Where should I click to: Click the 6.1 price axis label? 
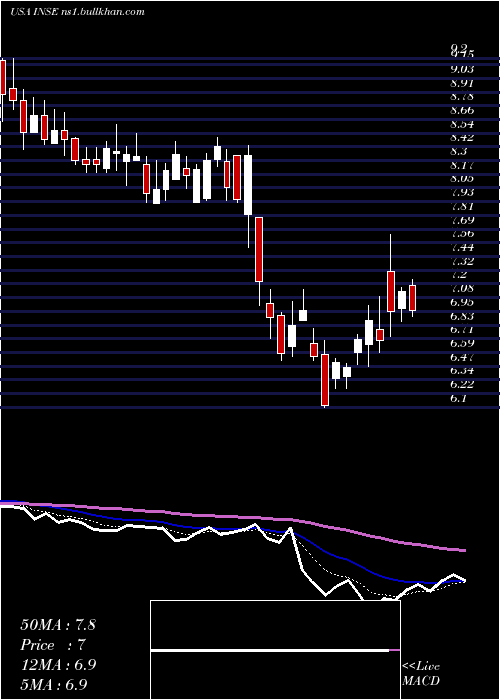459,398
